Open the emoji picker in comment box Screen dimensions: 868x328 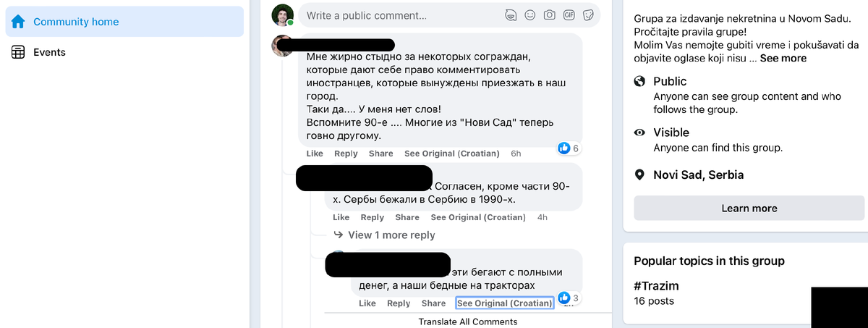tap(530, 14)
